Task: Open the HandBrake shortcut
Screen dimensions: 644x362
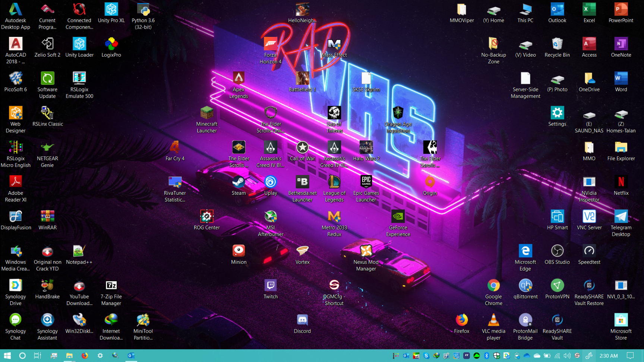Action: point(47,289)
